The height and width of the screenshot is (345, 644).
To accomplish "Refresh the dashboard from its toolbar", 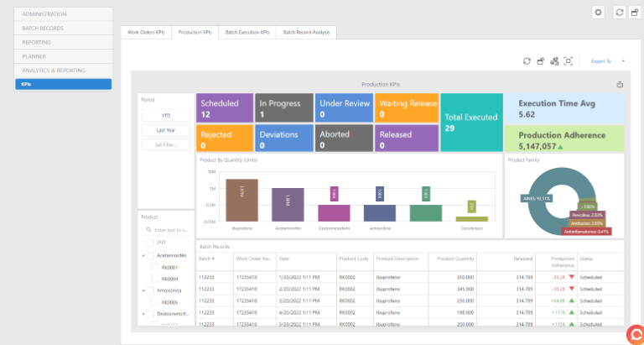I will (x=527, y=61).
